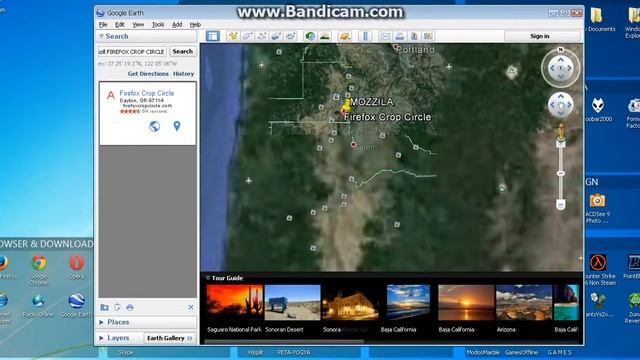This screenshot has width=640, height=360.
Task: Click the globe icon in search result
Action: point(154,126)
